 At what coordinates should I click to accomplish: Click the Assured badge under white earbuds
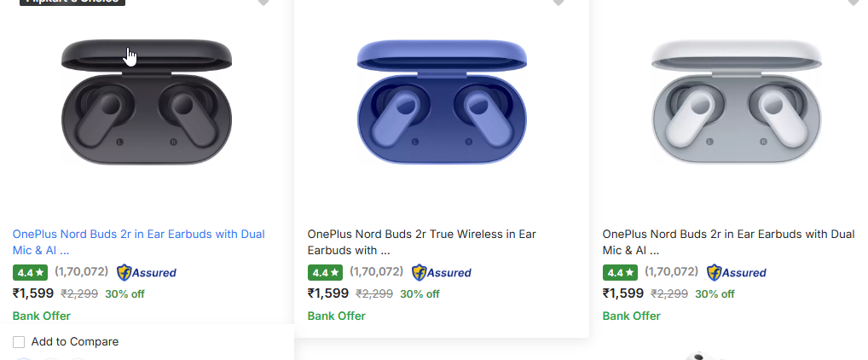pyautogui.click(x=736, y=272)
